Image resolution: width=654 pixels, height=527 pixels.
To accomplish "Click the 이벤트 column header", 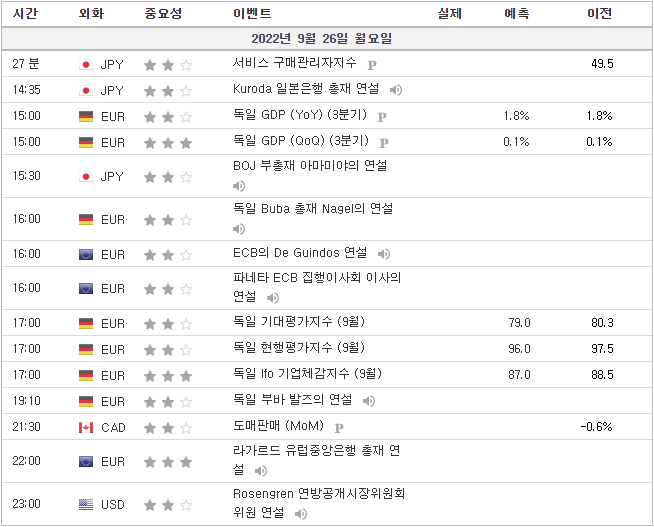I will click(252, 14).
